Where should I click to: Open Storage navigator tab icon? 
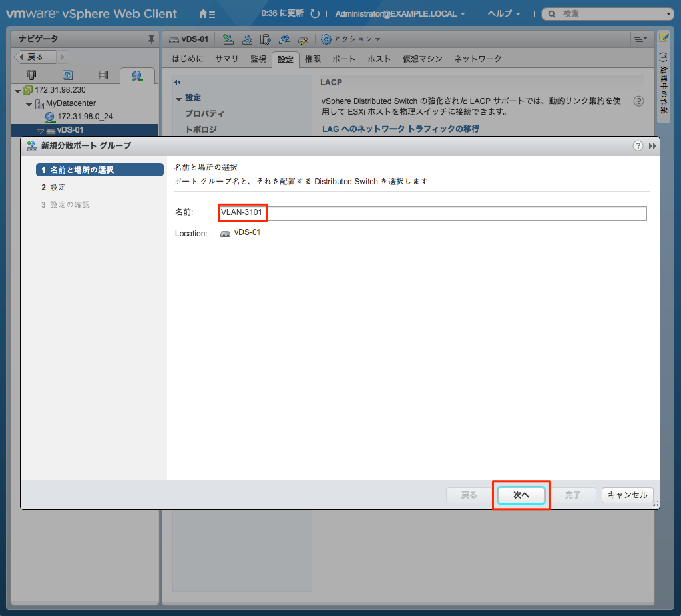tap(103, 75)
